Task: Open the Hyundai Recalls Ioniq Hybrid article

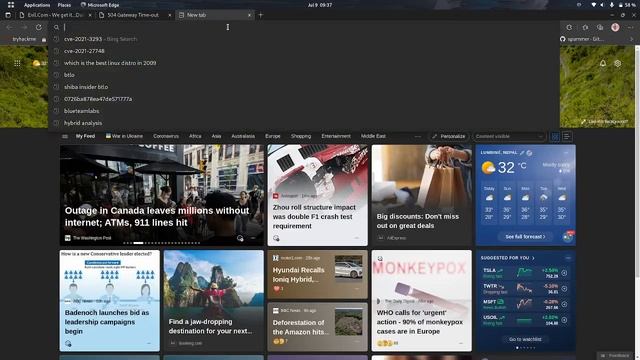Action: [318, 275]
